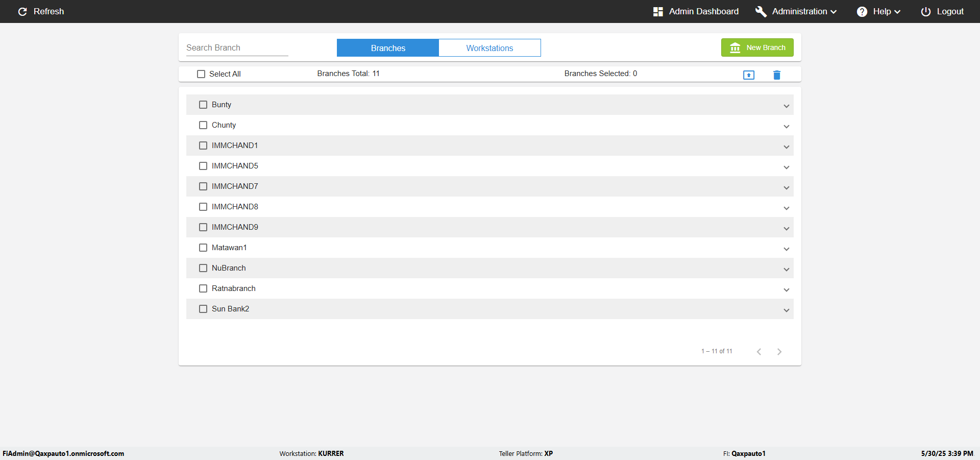Click the FI: Qaxpauto1 status text
Screen dimensions: 980x460
[744, 453]
